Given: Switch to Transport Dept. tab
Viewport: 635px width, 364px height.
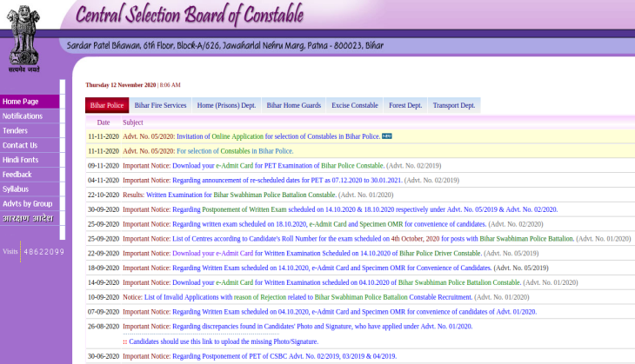Looking at the screenshot, I should [x=454, y=105].
